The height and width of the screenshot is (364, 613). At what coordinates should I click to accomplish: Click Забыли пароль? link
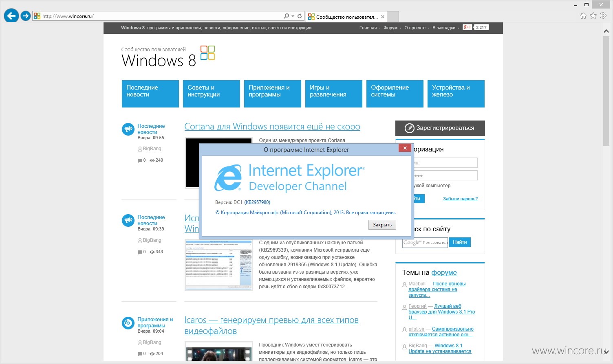click(x=460, y=199)
